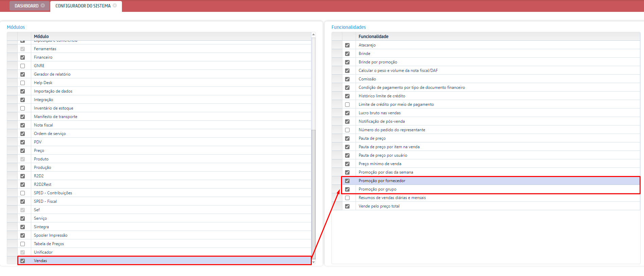The image size is (644, 276).
Task: Enable Limite de crédito por meio de pagamento
Action: [x=347, y=104]
